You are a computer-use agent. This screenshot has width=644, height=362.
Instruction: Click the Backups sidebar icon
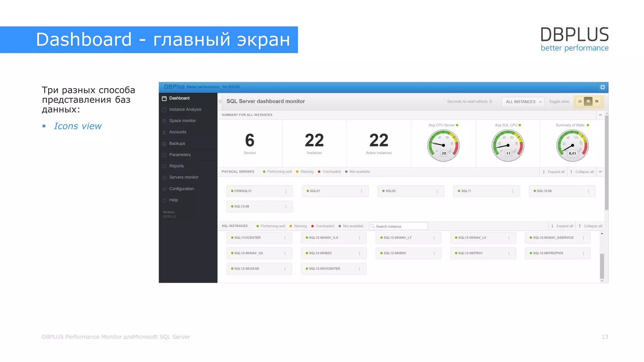(x=164, y=144)
